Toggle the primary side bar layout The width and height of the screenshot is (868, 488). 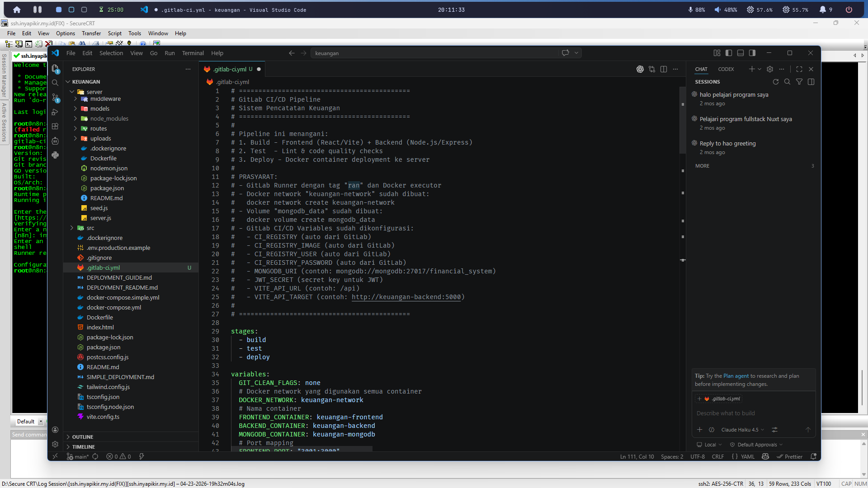tap(729, 53)
